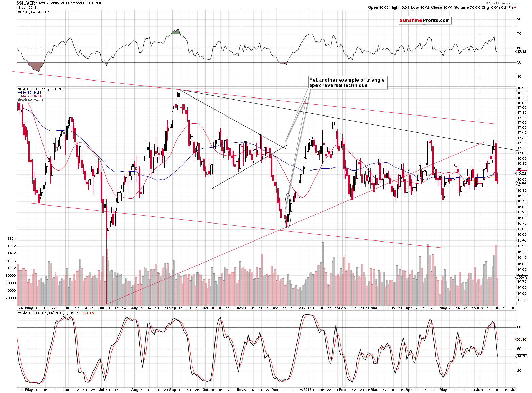532x393 pixels.
Task: Click the Open 16.55 value
Action: coord(378,7)
